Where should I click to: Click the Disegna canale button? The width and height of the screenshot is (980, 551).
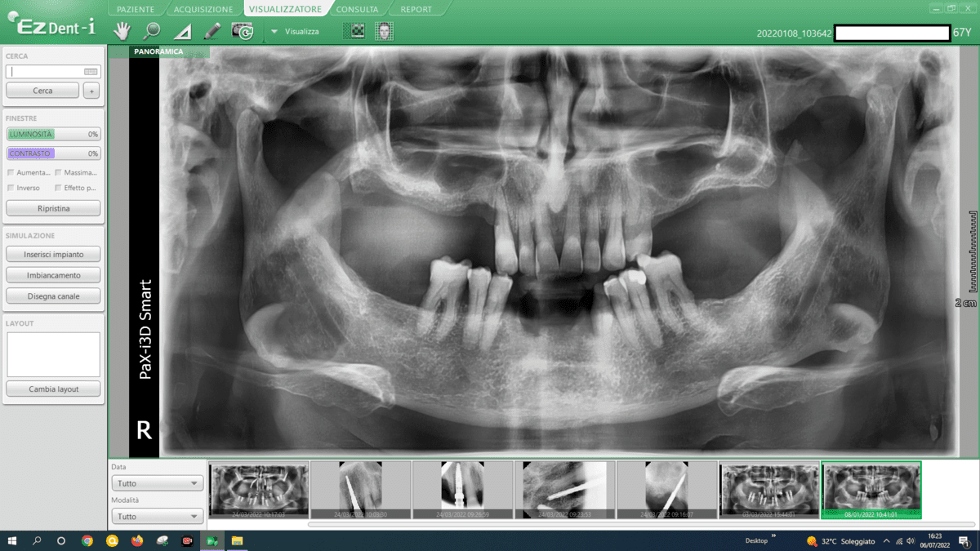(x=53, y=296)
